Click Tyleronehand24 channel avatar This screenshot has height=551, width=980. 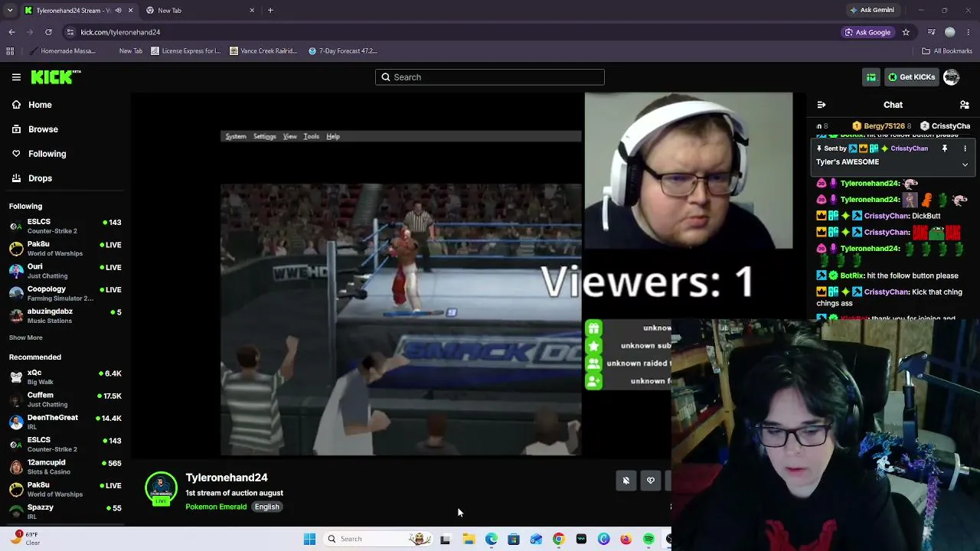tap(161, 490)
